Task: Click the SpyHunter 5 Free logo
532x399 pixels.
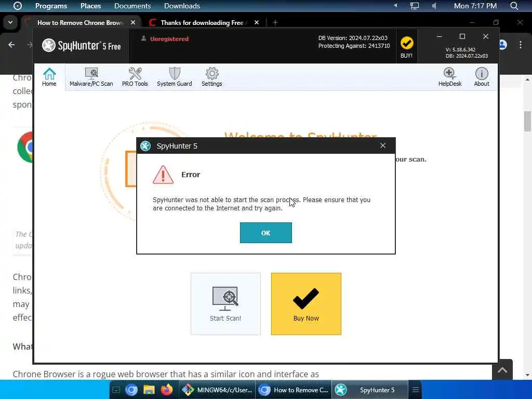Action: (82, 46)
